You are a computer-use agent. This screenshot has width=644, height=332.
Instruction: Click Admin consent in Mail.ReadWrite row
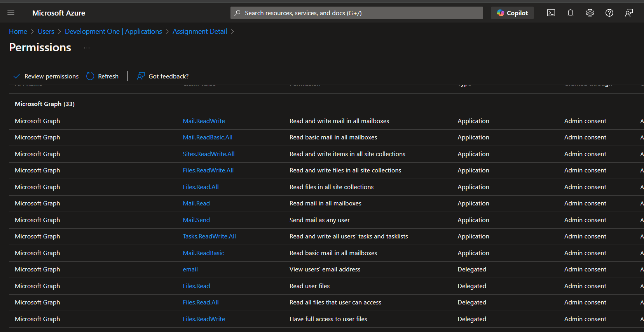coord(585,121)
